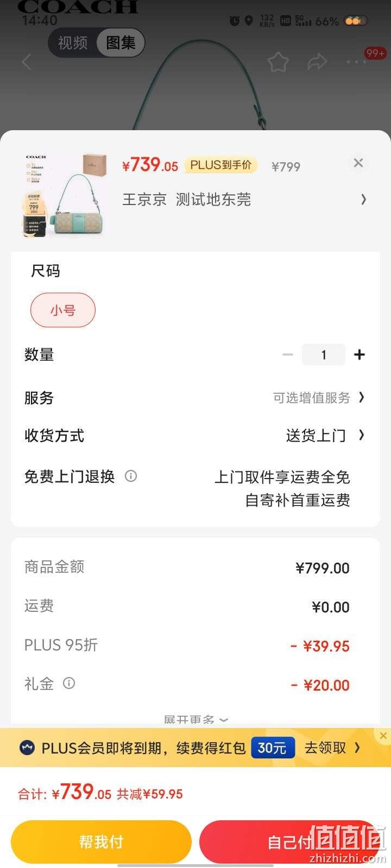Viewport: 391px width, 868px height.
Task: Expand 展开更多 price details
Action: click(195, 719)
